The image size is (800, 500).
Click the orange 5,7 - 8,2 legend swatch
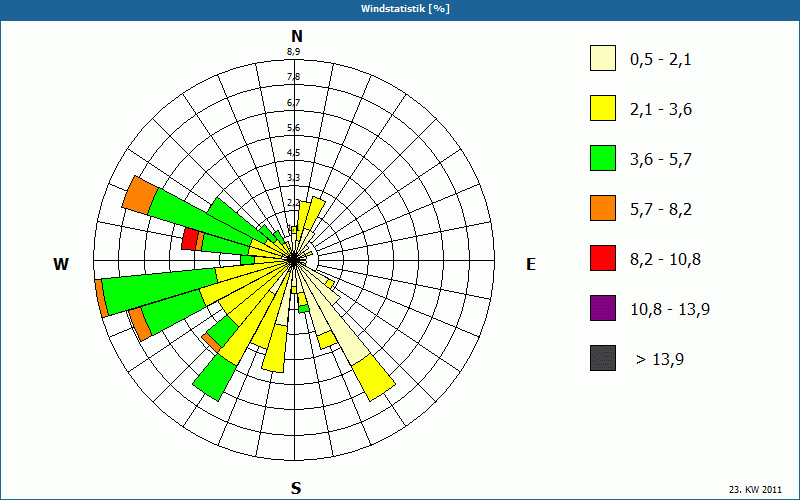(603, 208)
